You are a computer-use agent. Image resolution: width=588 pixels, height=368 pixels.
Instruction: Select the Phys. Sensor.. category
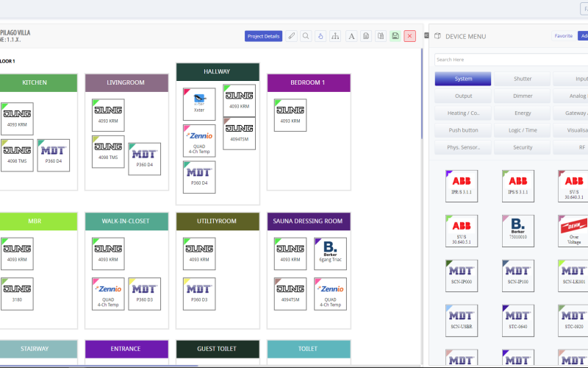point(463,148)
